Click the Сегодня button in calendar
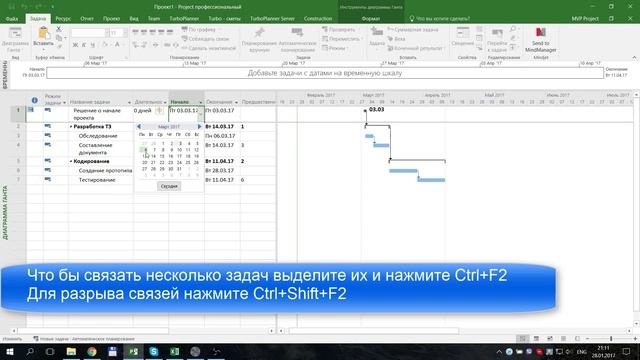 pyautogui.click(x=169, y=186)
